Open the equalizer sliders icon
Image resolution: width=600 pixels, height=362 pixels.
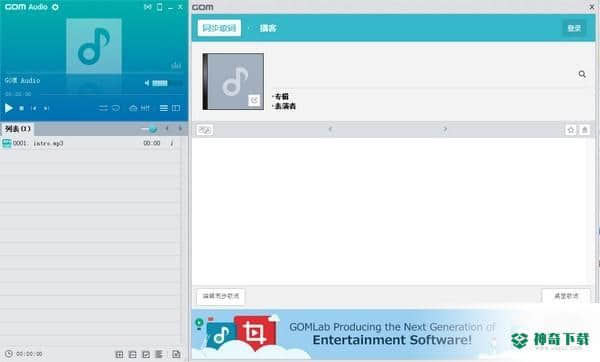[145, 108]
